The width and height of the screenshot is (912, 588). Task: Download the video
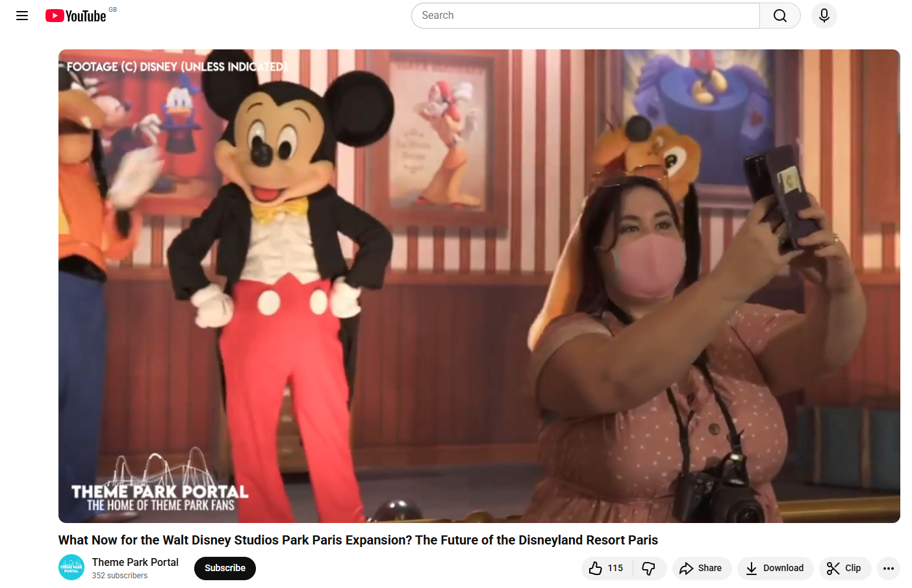(774, 568)
